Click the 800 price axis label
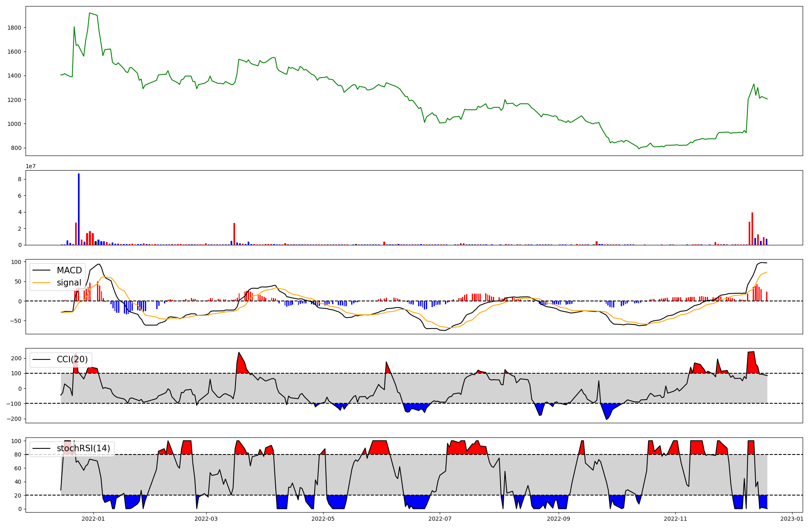This screenshot has width=812, height=528. (x=16, y=148)
